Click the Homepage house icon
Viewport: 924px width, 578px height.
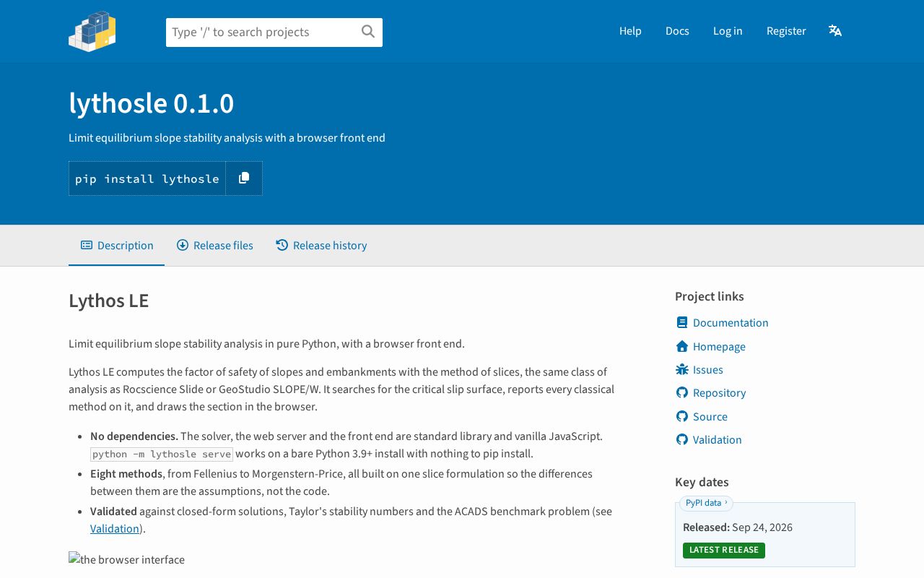(682, 346)
